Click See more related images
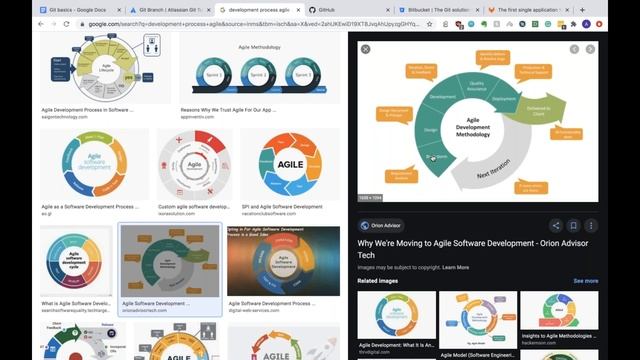This screenshot has width=640, height=360. [586, 281]
